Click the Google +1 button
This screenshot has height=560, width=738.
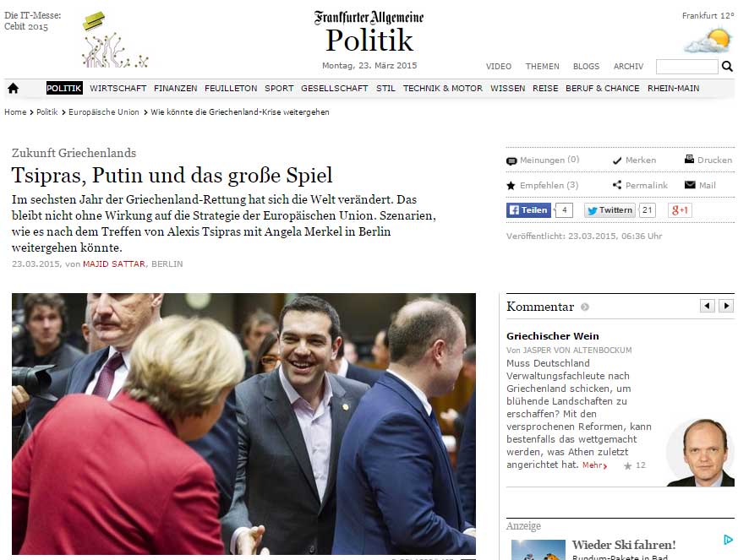[x=680, y=210]
